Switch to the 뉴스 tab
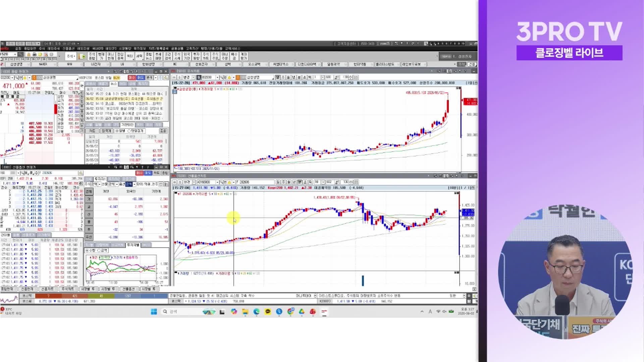The image size is (644, 362). point(113,84)
